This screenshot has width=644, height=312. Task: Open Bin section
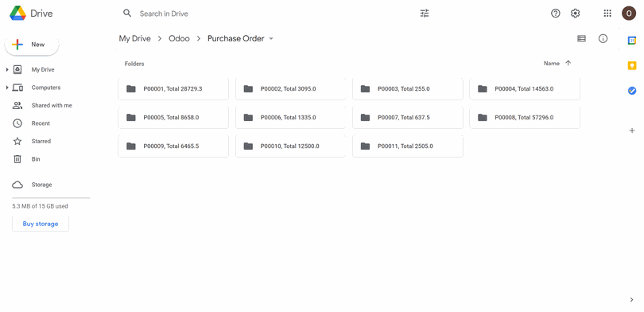tap(36, 159)
